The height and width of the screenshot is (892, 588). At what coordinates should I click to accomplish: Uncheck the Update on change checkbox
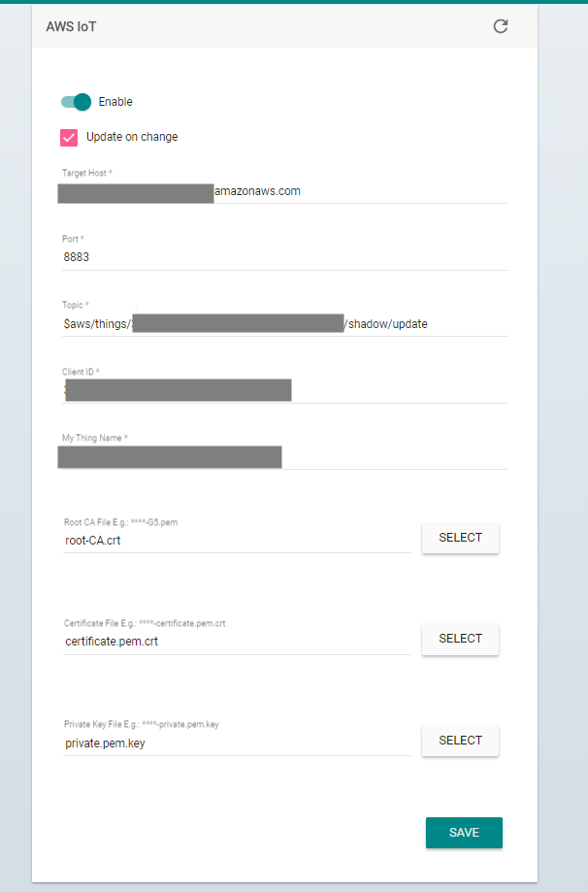69,137
